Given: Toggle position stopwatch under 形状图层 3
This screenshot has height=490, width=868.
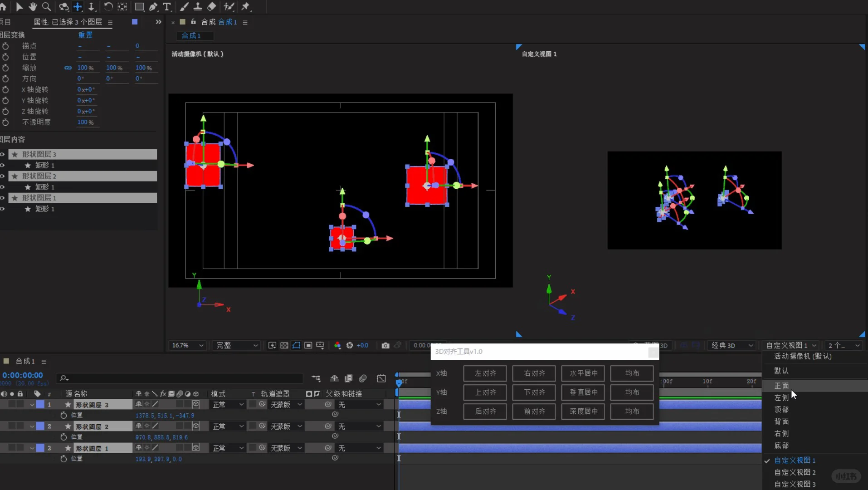Looking at the screenshot, I should 63,415.
